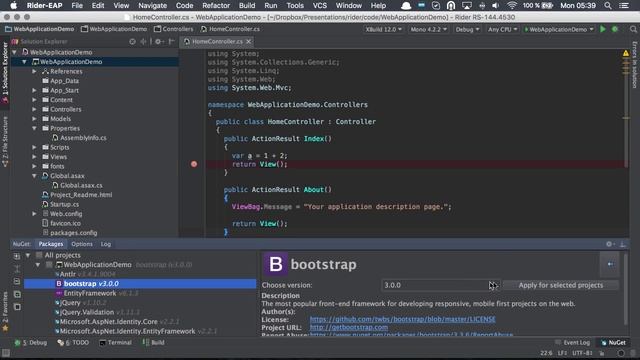Open the Debug configuration dropdown

coord(467,29)
